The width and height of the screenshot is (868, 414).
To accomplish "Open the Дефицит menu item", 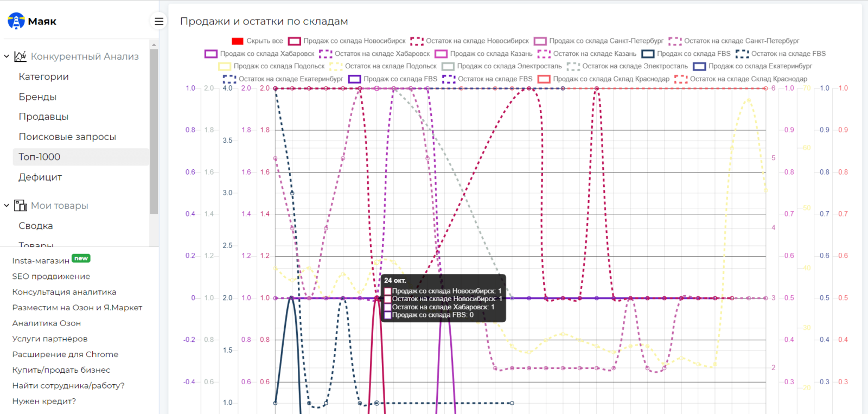I will pyautogui.click(x=40, y=177).
